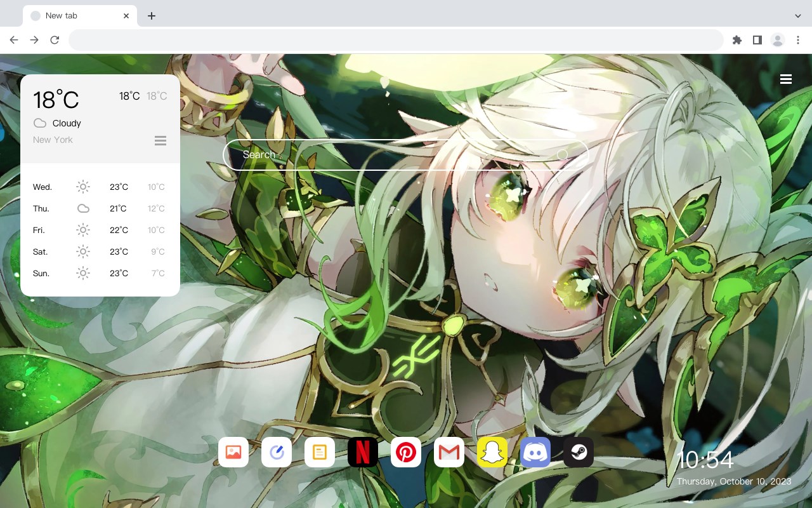Select the New tab tab
Viewport: 812px width, 508px height.
pyautogui.click(x=80, y=16)
